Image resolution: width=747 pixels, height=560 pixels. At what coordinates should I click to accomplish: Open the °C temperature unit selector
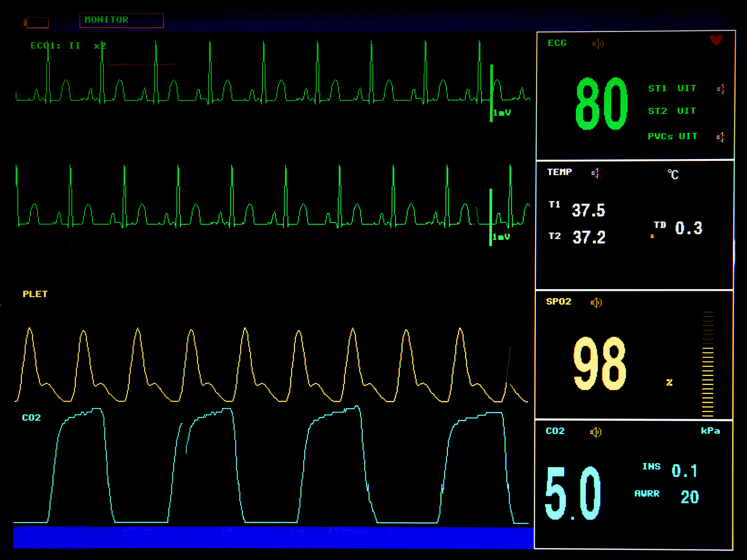tap(673, 174)
